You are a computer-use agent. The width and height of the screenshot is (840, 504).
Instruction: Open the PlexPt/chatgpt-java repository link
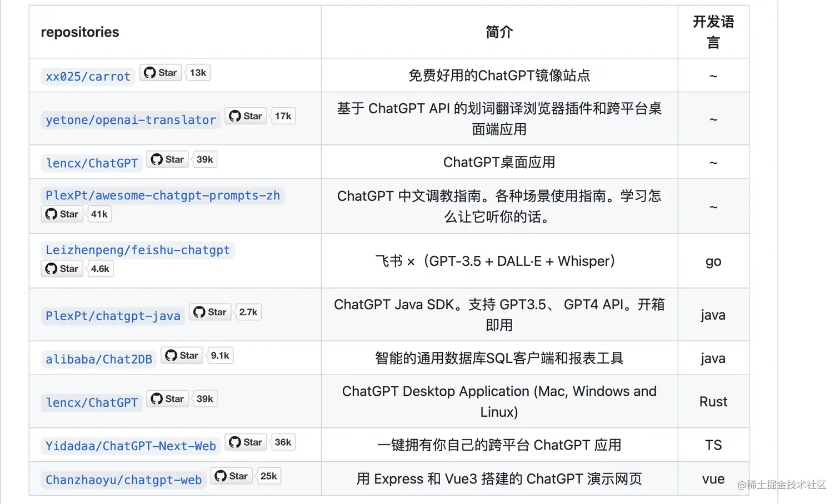pos(113,316)
